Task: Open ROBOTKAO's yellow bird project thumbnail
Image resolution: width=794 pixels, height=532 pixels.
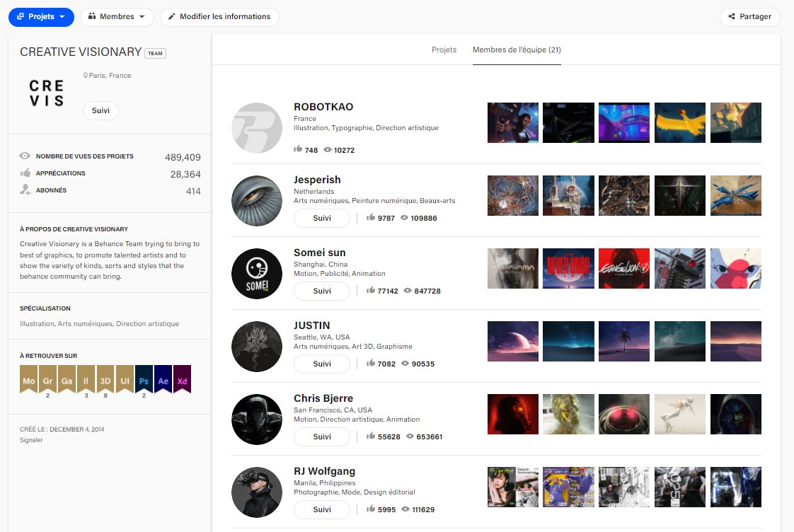Action: tap(680, 123)
